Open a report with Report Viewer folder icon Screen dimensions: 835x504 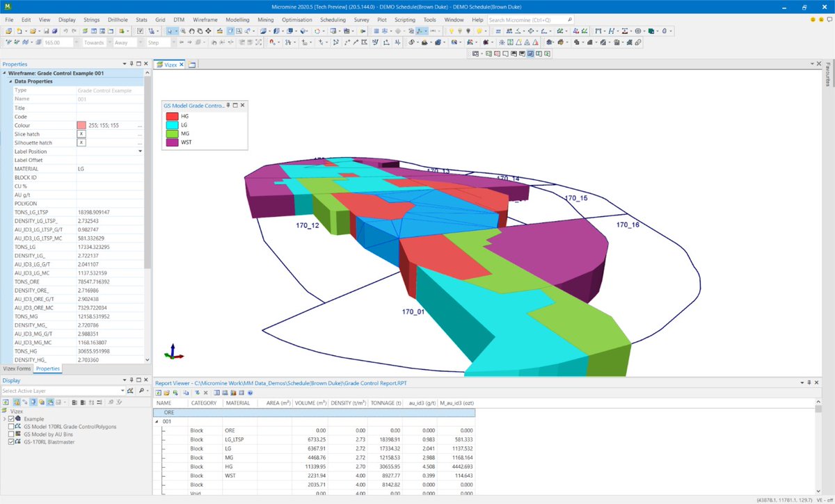coord(166,393)
